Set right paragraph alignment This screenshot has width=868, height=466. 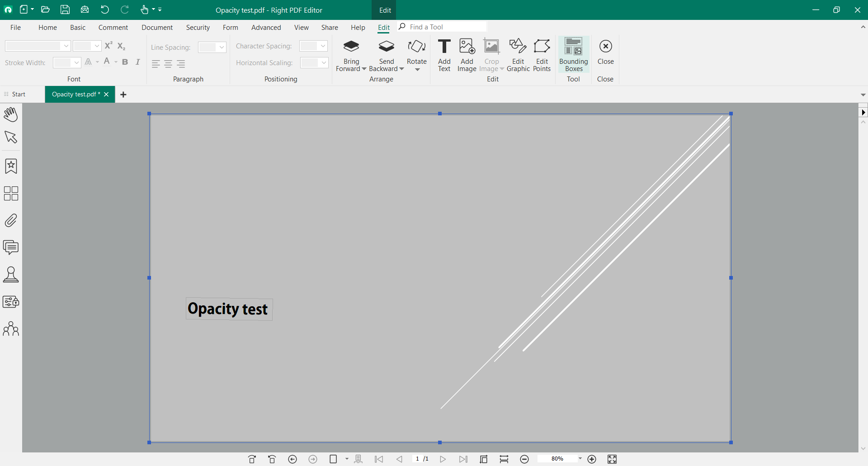click(181, 64)
